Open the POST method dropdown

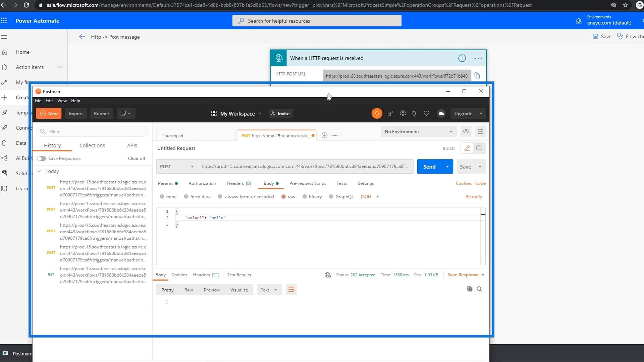(x=176, y=167)
